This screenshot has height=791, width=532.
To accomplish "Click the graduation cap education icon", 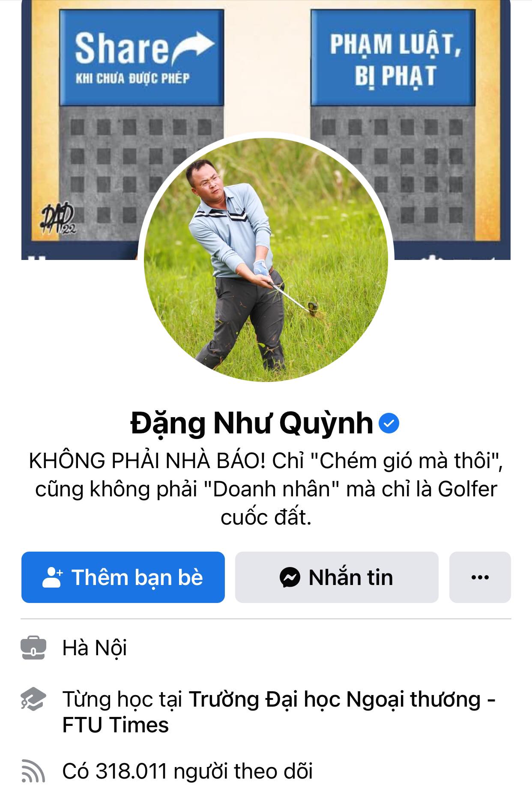I will tap(33, 699).
